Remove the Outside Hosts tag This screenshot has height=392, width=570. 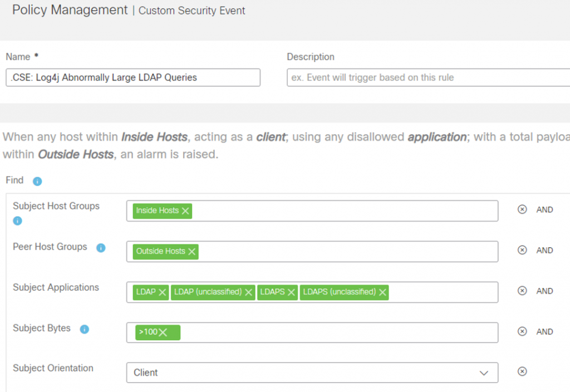[192, 252]
